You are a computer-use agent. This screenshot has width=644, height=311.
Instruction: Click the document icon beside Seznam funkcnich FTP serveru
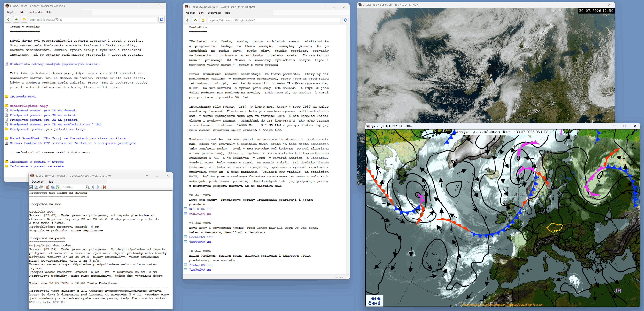[7, 143]
